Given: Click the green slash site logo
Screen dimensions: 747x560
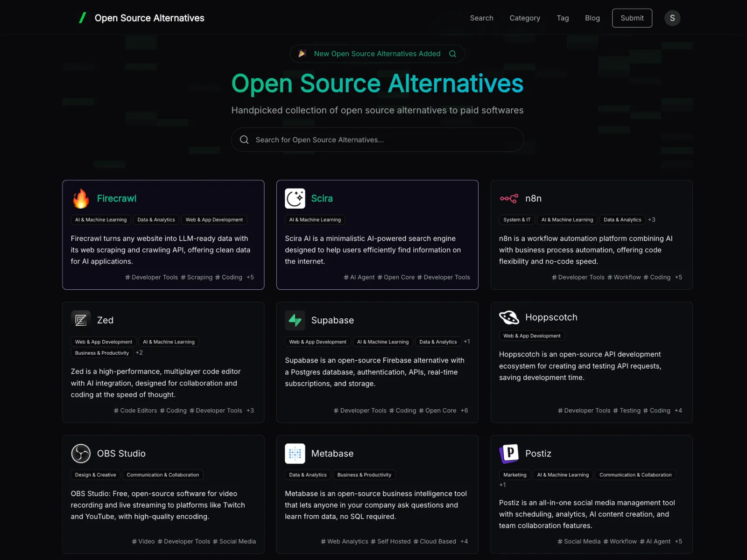Looking at the screenshot, I should click(83, 18).
